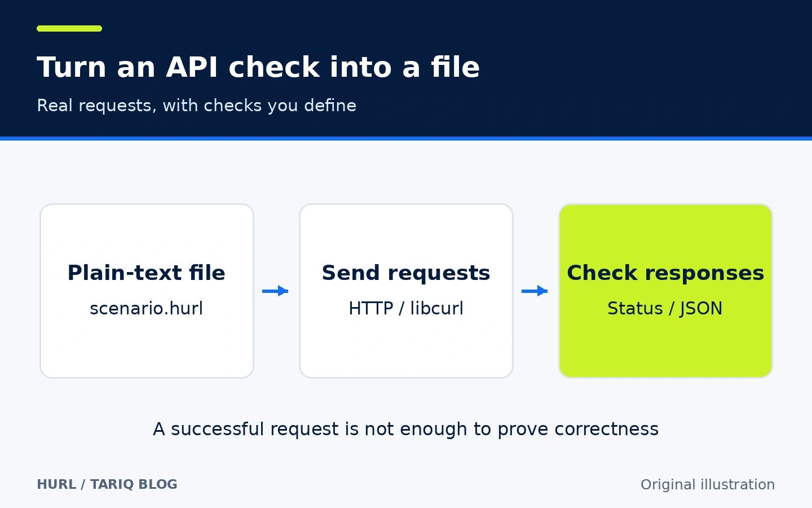The width and height of the screenshot is (812, 508).
Task: Click the 'HURL / TARIQ BLOG' footer text
Action: point(107,484)
